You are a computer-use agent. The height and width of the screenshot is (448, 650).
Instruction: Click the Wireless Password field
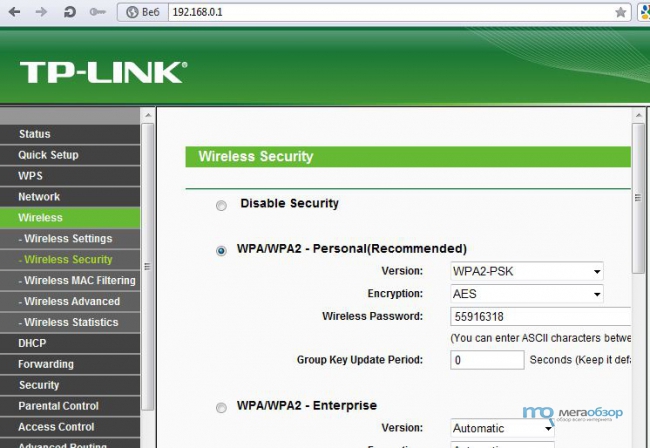[541, 317]
